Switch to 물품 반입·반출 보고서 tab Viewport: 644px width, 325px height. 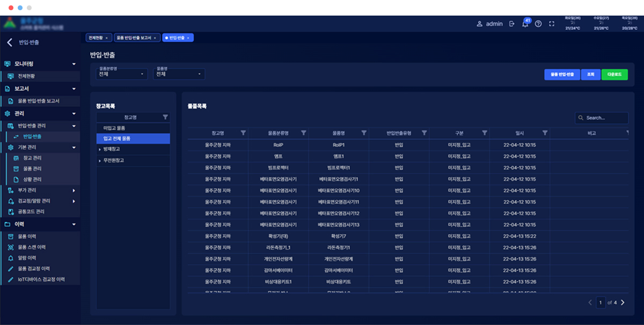[x=135, y=38]
